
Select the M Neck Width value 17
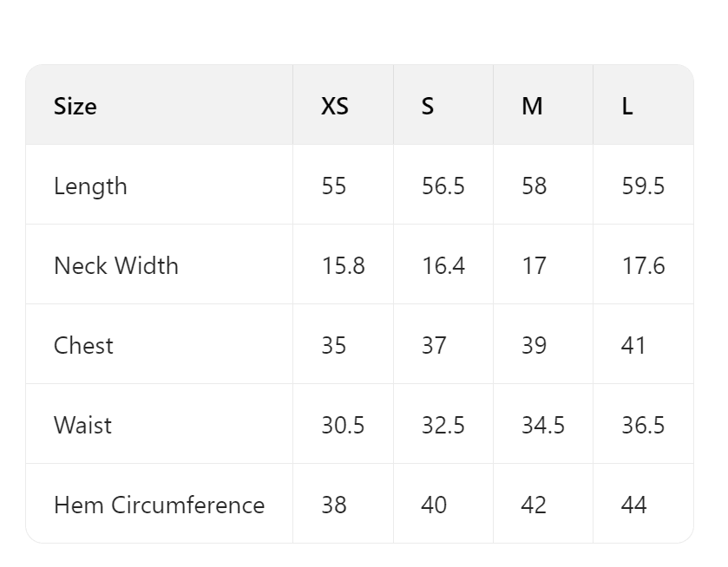click(534, 266)
